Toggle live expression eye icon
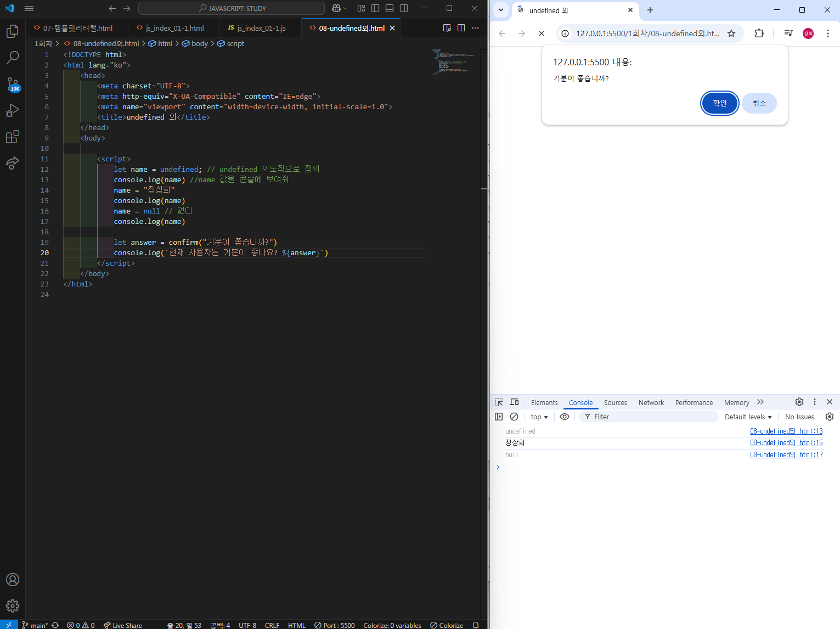 [565, 417]
